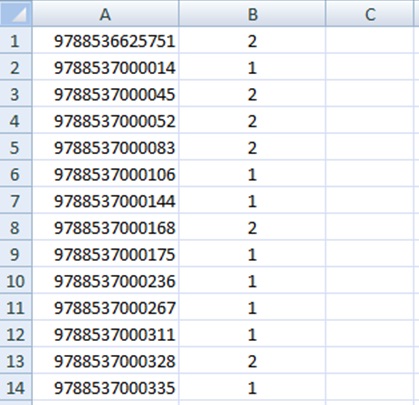This screenshot has width=419, height=405.
Task: Click cell containing 9788537000335
Action: [x=106, y=387]
